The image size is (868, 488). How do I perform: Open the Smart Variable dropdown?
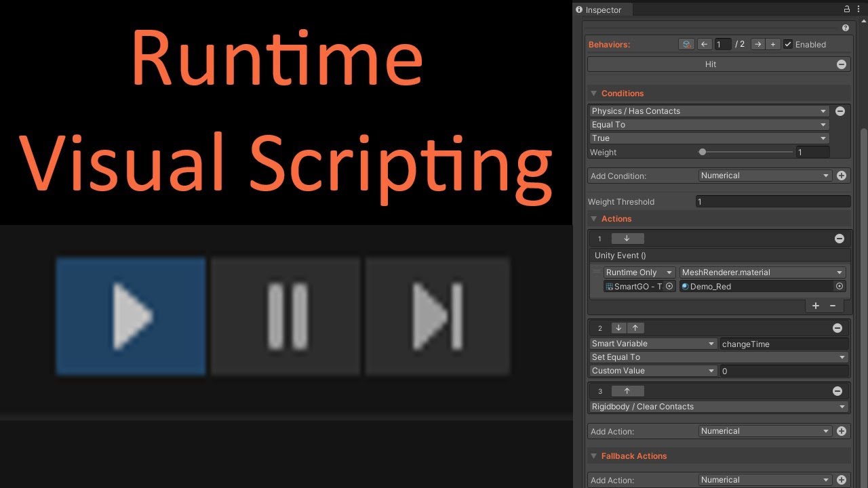654,344
